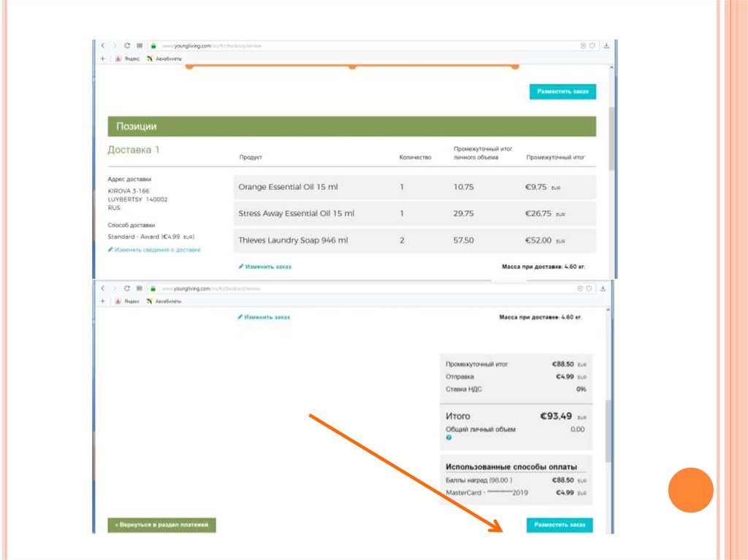Image resolution: width=748 pixels, height=560 pixels.
Task: Click the Баллы наград (98.00) payment line
Action: (x=516, y=480)
